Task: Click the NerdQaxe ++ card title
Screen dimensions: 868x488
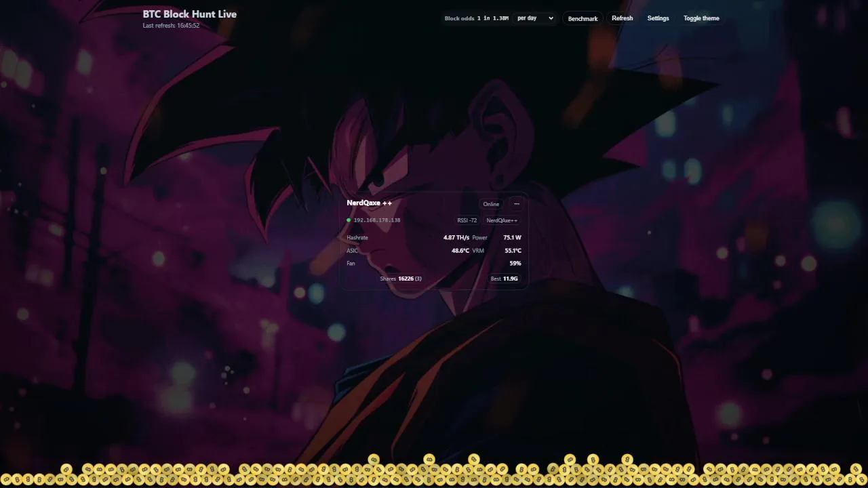Action: click(369, 203)
